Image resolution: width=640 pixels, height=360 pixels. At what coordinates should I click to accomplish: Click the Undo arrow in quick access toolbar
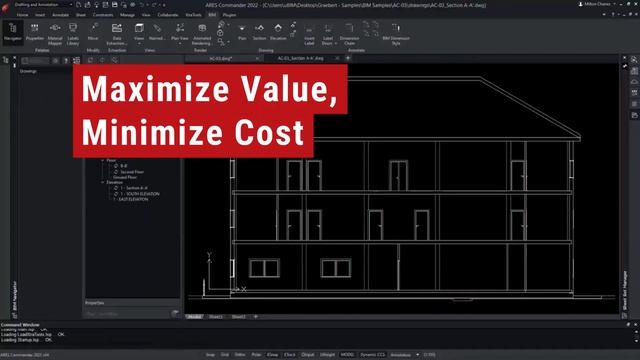coord(142,4)
